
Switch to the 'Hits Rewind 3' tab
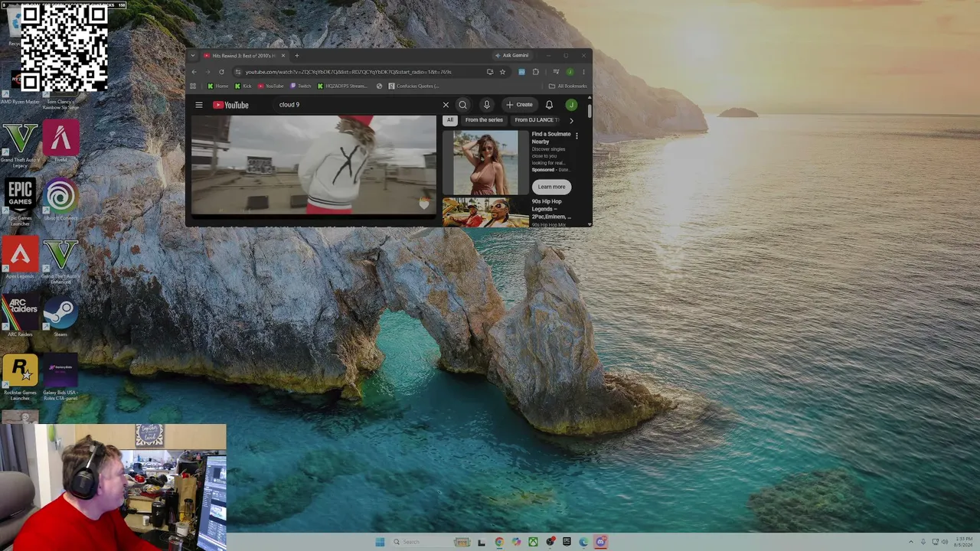pos(243,56)
